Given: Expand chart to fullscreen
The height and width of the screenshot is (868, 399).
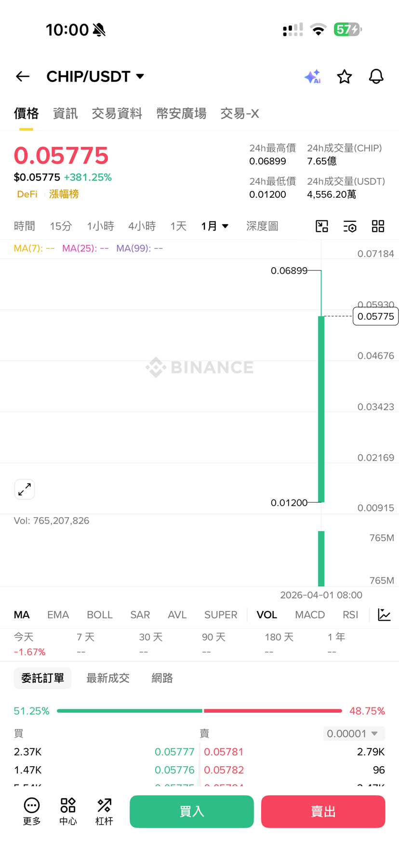Looking at the screenshot, I should click(x=25, y=489).
